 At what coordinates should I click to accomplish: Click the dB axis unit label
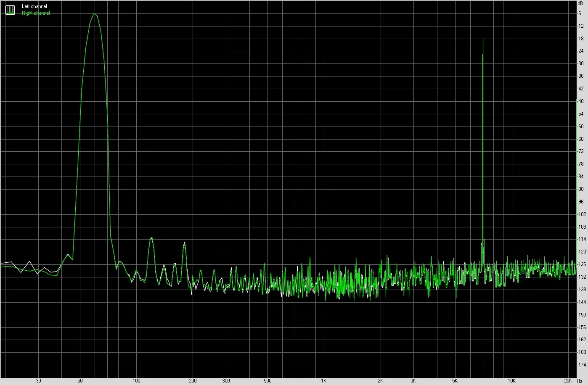tap(580, 3)
